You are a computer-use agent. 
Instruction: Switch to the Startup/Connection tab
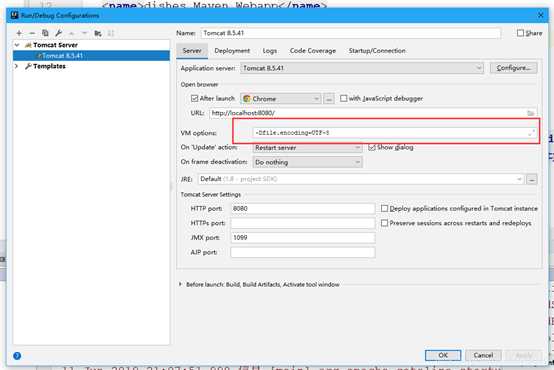[x=377, y=51]
